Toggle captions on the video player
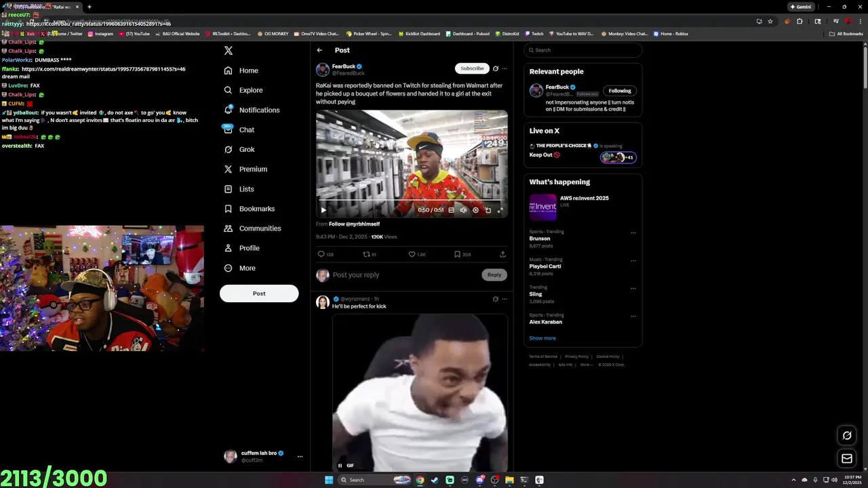This screenshot has width=868, height=488. click(452, 210)
